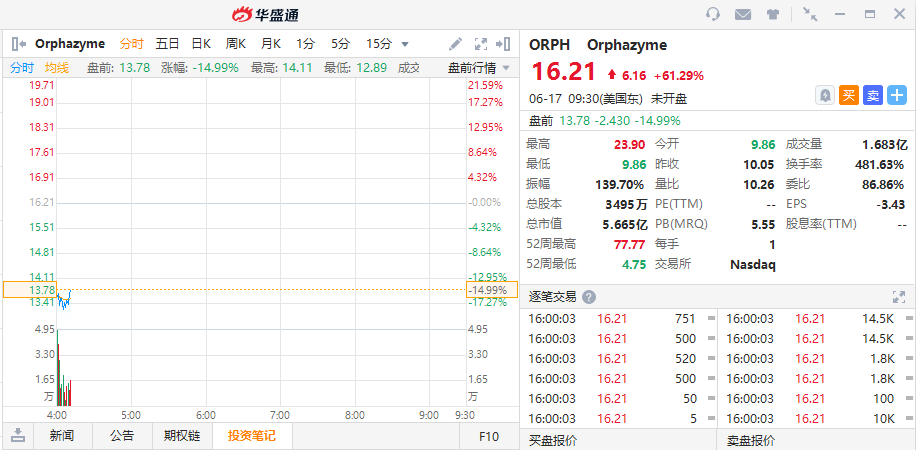Click the Orphazyme name in chart toolbar

[70, 43]
